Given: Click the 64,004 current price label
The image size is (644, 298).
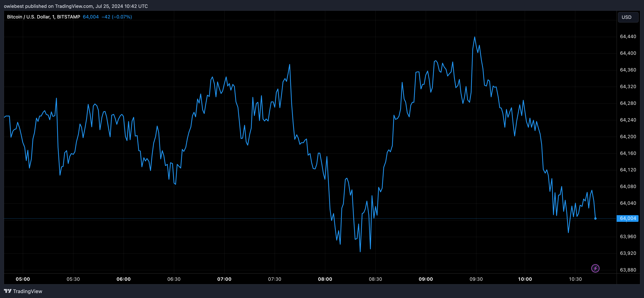Looking at the screenshot, I should pyautogui.click(x=628, y=218).
